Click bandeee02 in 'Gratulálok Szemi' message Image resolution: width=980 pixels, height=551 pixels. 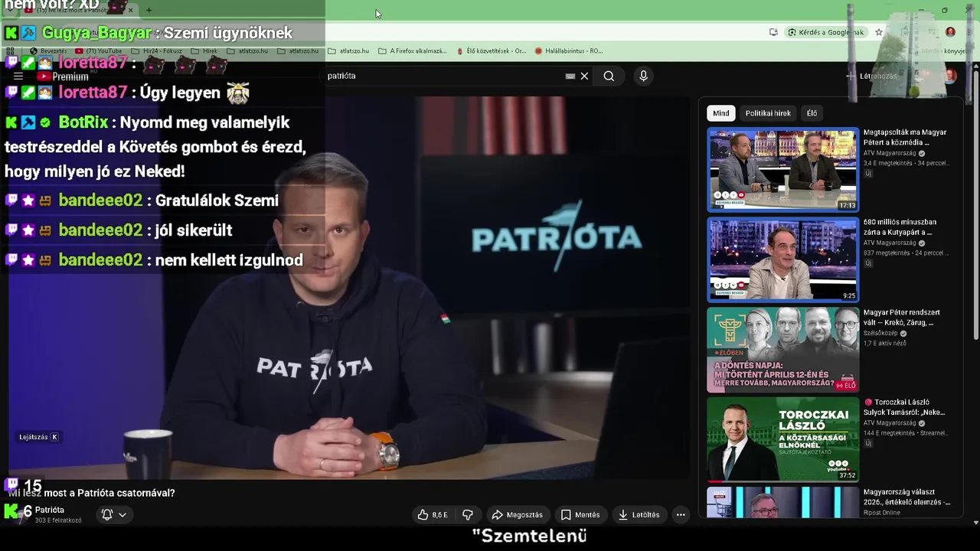click(x=100, y=201)
